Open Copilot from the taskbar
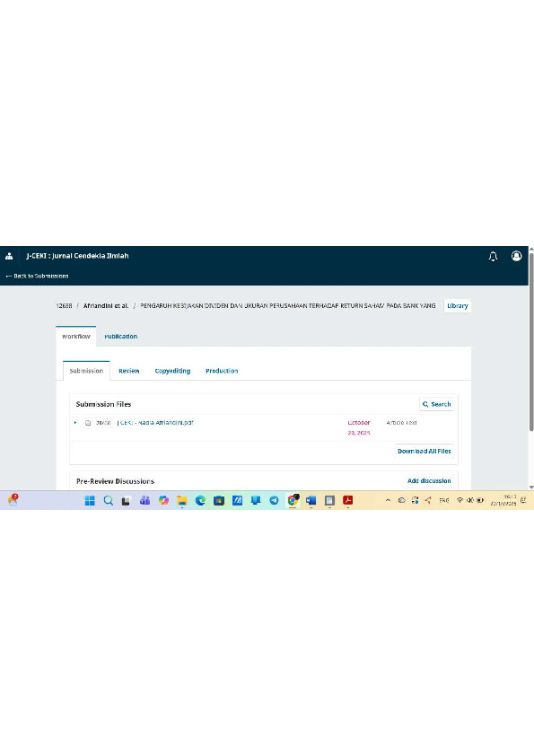 click(163, 500)
